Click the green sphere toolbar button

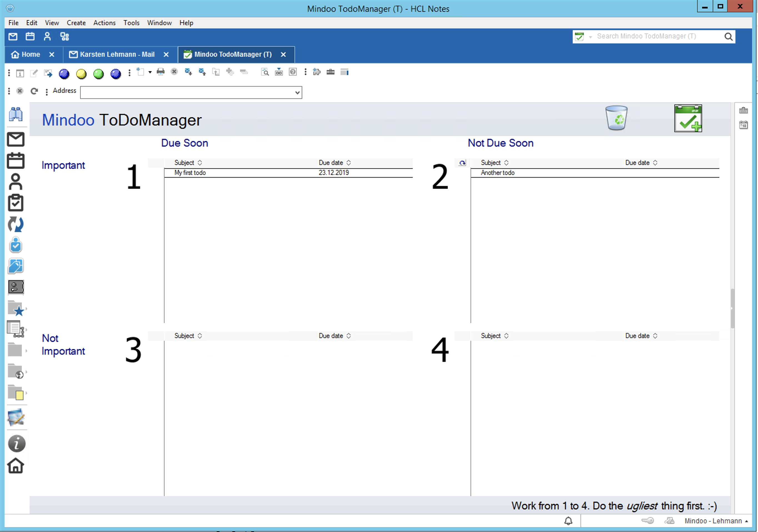pos(98,74)
